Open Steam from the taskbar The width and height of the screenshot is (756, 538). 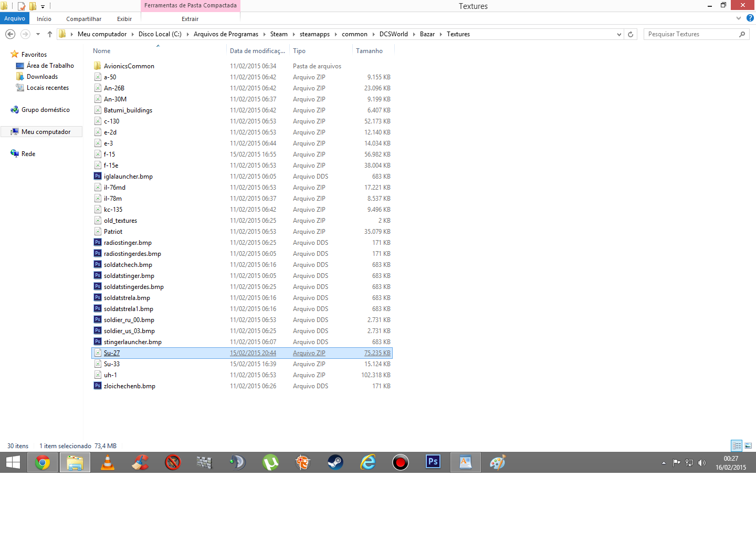(335, 463)
